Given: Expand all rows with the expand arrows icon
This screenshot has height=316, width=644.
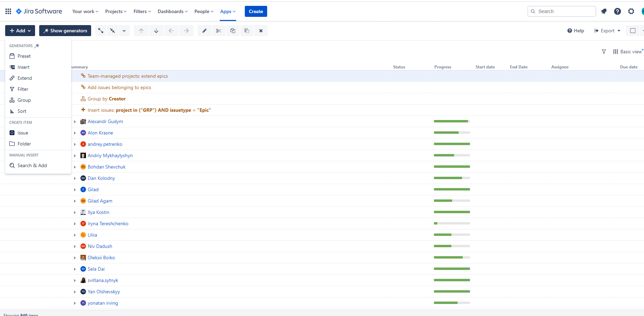Looking at the screenshot, I should tap(101, 31).
